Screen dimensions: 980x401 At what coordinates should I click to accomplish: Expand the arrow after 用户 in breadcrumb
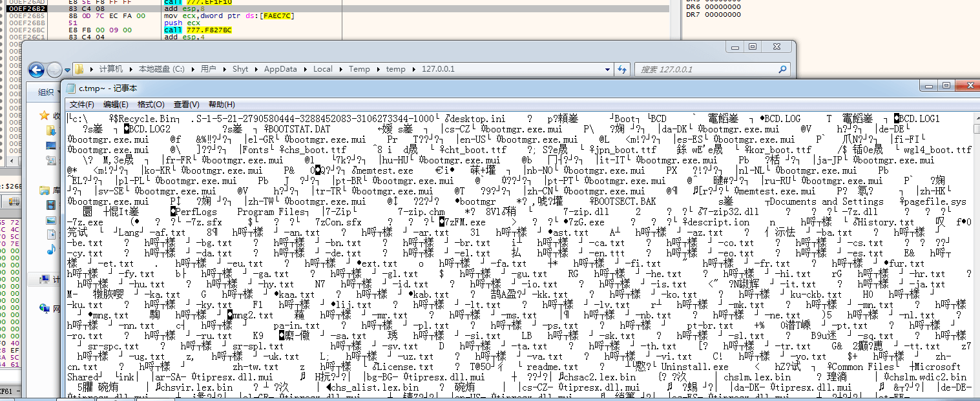coord(224,69)
